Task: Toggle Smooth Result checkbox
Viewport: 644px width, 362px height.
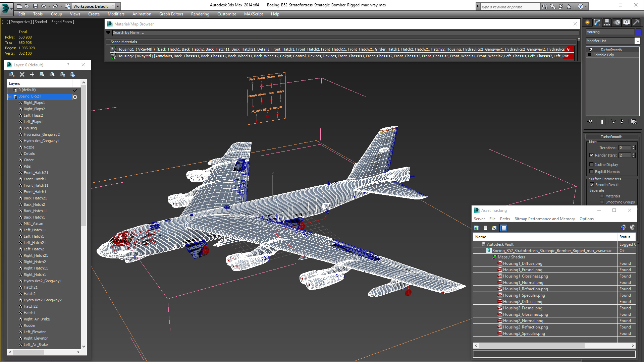Action: (592, 185)
